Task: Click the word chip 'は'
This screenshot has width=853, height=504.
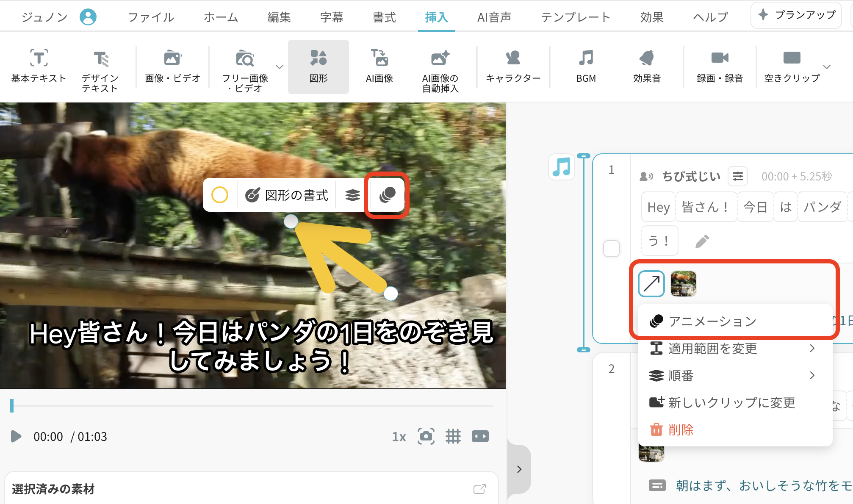Action: tap(786, 207)
